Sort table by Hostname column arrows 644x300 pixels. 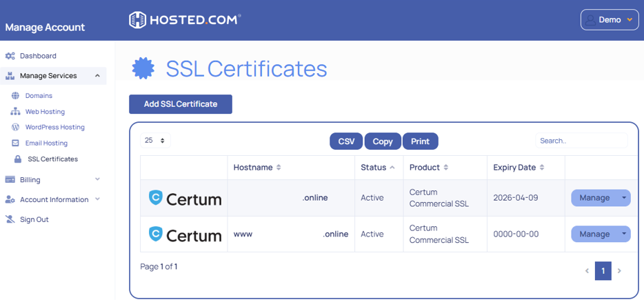[279, 168]
